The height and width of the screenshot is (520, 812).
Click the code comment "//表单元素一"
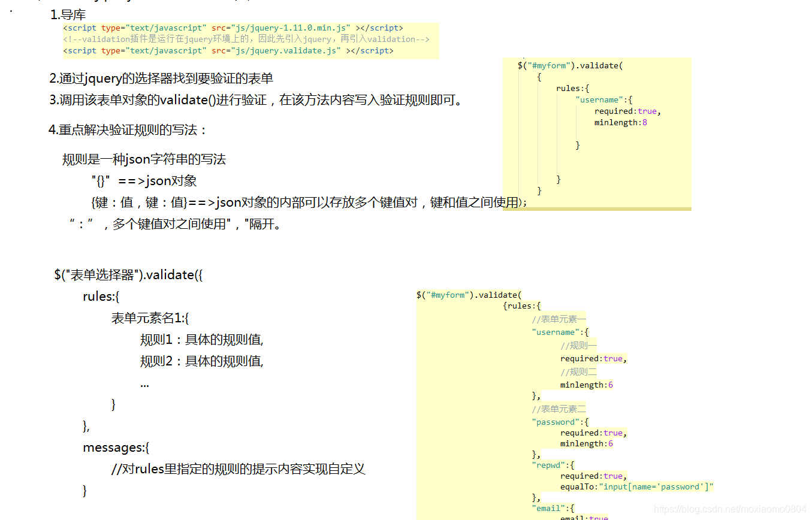[x=559, y=319]
